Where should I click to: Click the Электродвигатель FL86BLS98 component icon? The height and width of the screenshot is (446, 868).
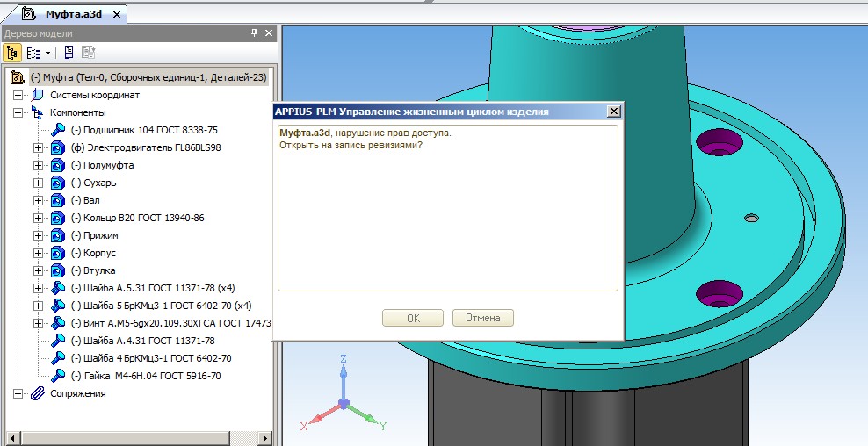(58, 147)
